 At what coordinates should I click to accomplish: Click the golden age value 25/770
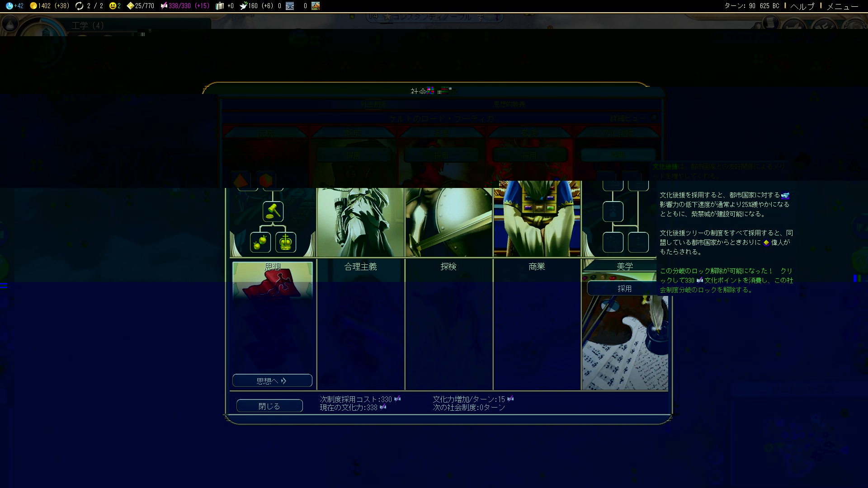pos(145,6)
